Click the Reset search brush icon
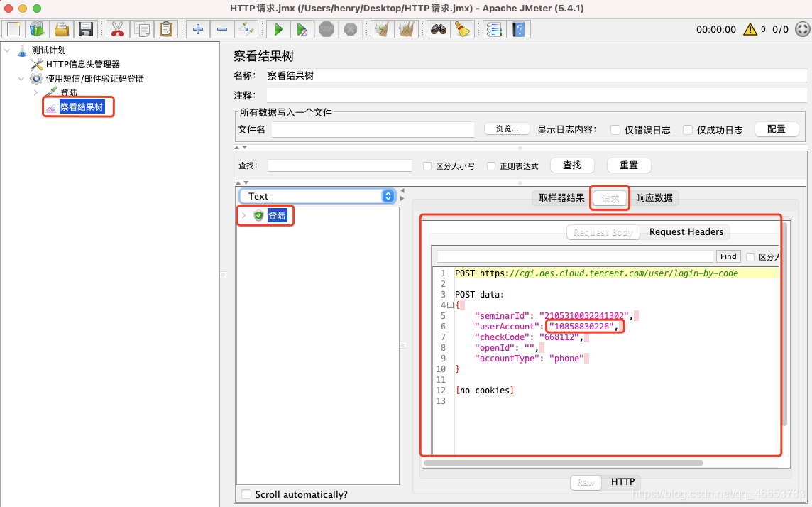The width and height of the screenshot is (812, 507). pyautogui.click(x=463, y=29)
